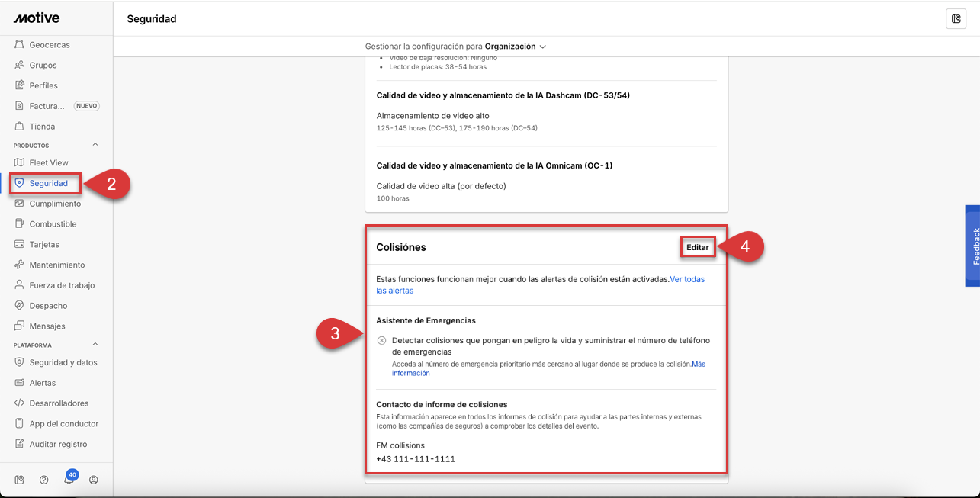Image resolution: width=980 pixels, height=498 pixels.
Task: Click the Seguridad page title
Action: point(152,19)
